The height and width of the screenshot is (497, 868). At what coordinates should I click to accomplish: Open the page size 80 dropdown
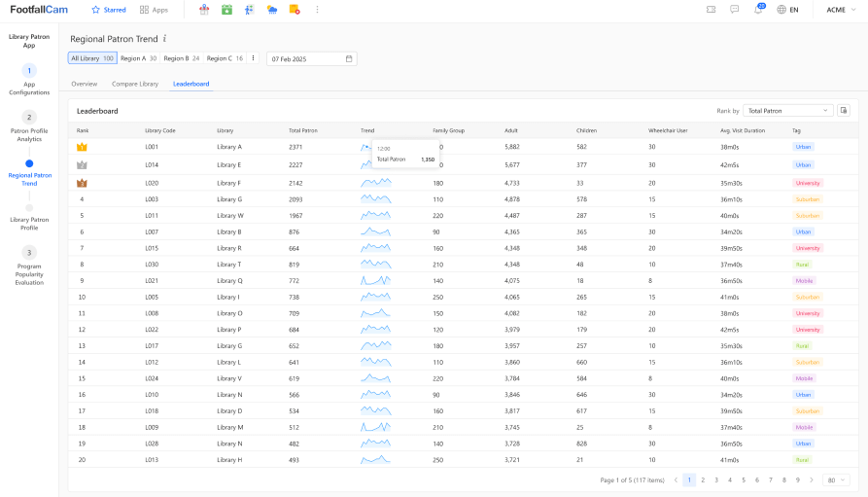click(x=836, y=479)
